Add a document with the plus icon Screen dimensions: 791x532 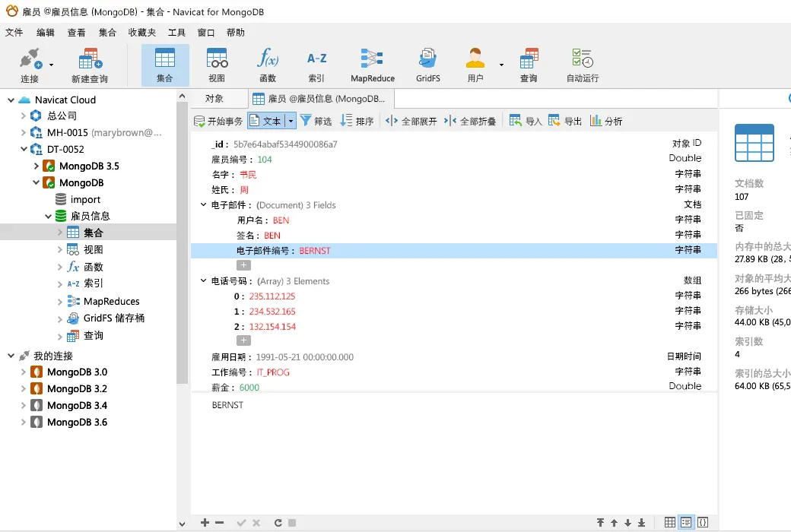pyautogui.click(x=205, y=522)
